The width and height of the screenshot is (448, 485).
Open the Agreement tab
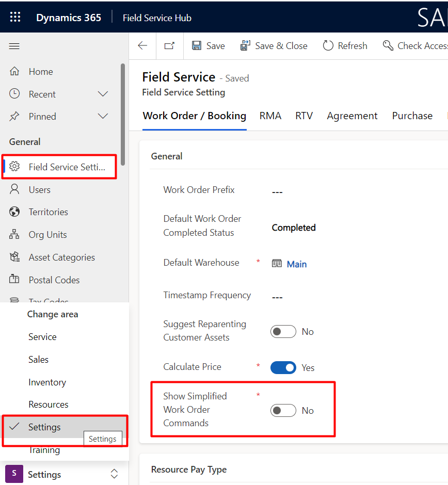click(352, 116)
